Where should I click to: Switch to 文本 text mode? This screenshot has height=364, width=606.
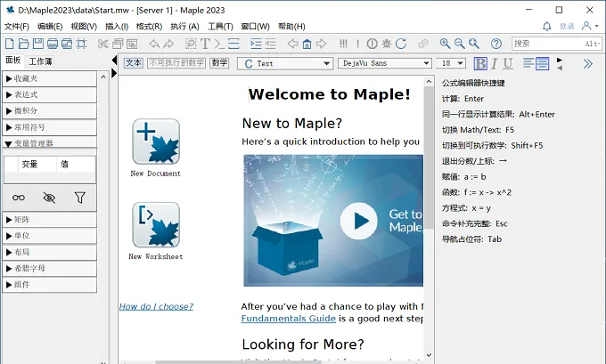[134, 62]
